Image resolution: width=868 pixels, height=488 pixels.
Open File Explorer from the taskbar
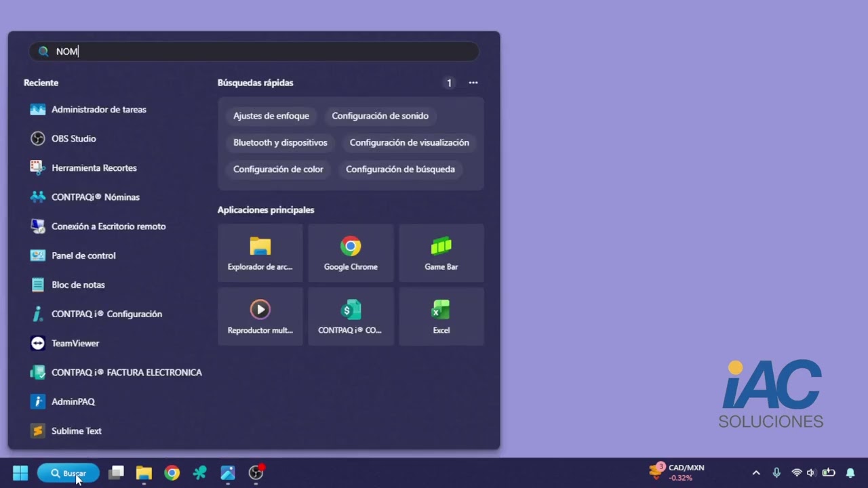(x=144, y=473)
